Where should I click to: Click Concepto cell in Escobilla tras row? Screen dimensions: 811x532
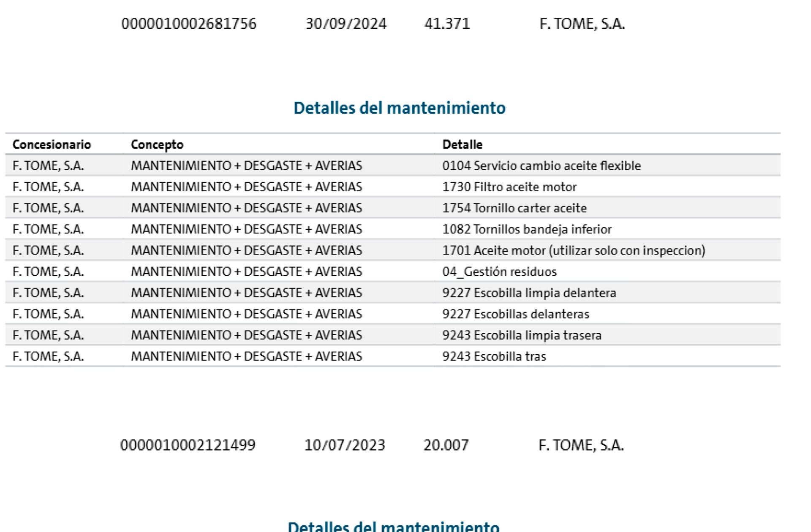[246, 356]
